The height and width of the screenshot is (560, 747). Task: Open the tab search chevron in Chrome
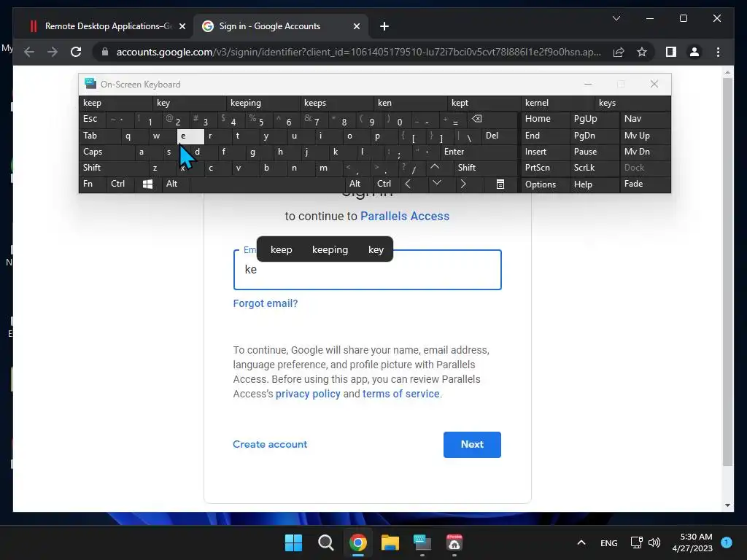coord(616,18)
